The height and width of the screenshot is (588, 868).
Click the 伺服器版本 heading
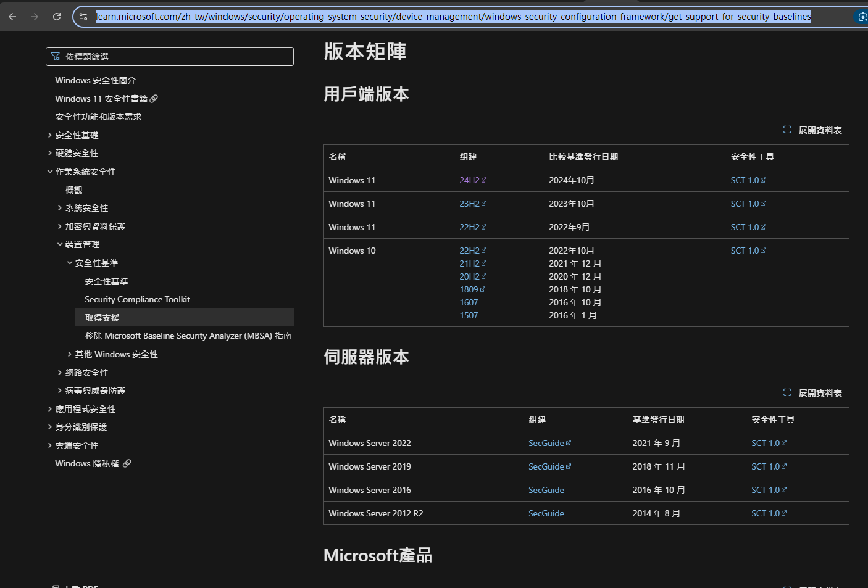366,357
